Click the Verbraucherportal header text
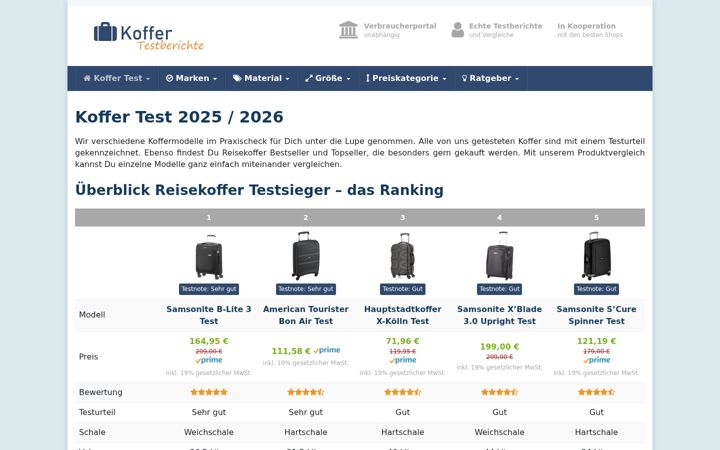The height and width of the screenshot is (450, 720). [x=400, y=26]
